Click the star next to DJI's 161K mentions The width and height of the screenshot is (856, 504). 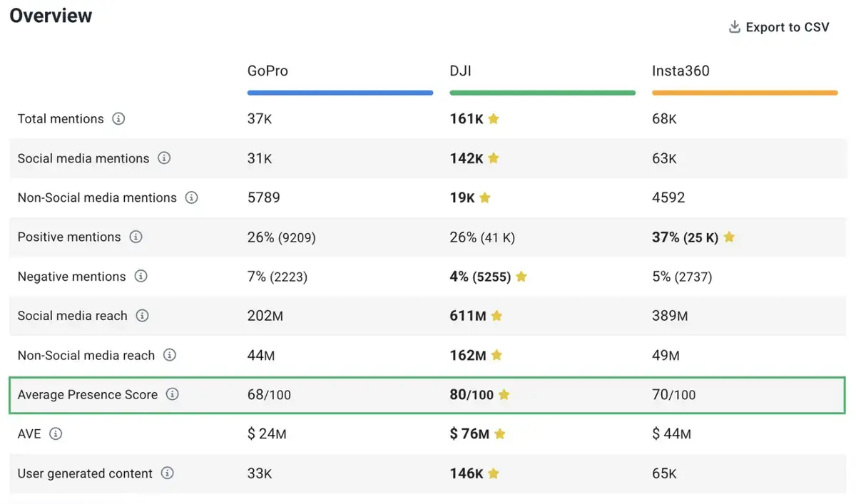coord(495,118)
